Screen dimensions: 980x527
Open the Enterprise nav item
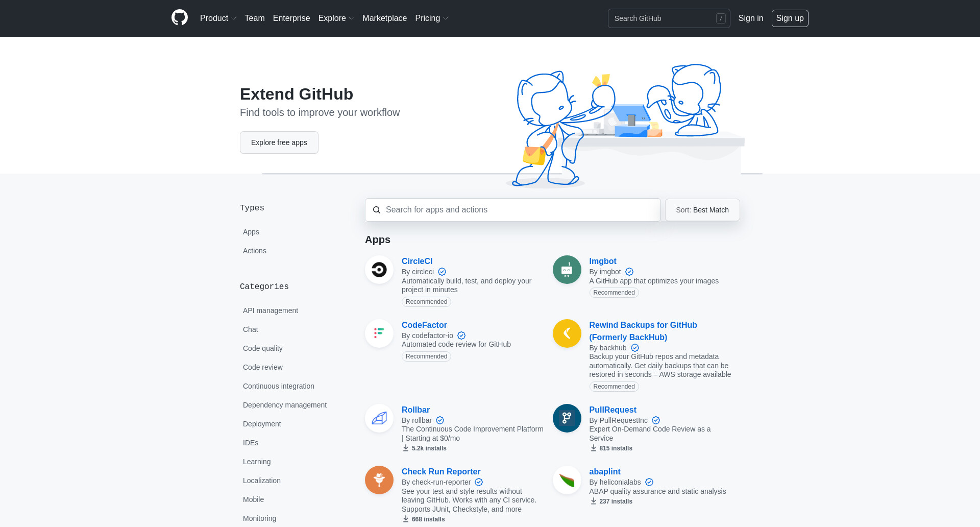[291, 18]
